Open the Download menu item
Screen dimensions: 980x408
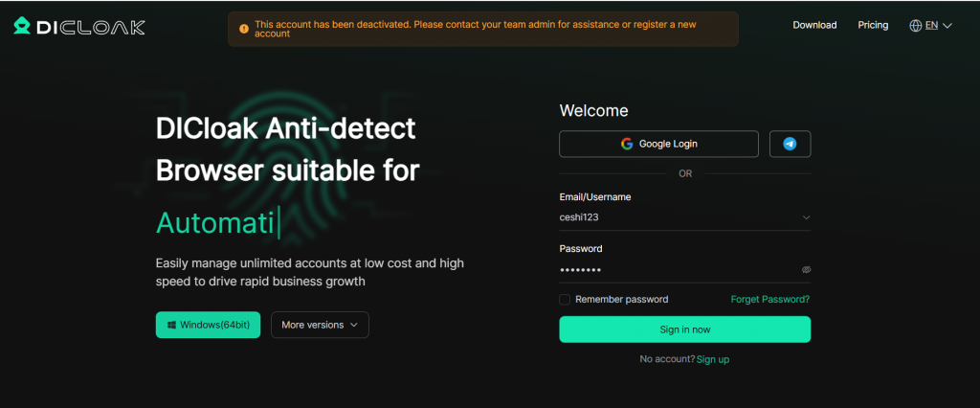[x=814, y=25]
